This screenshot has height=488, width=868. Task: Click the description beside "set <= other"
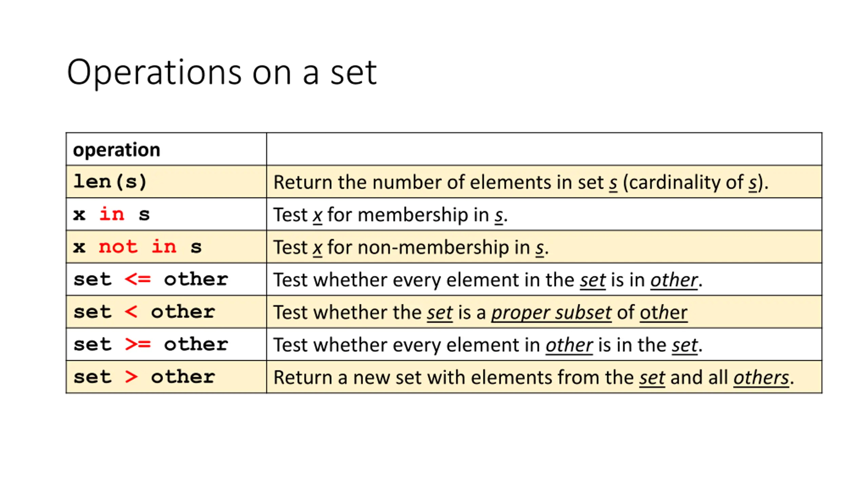click(x=488, y=280)
